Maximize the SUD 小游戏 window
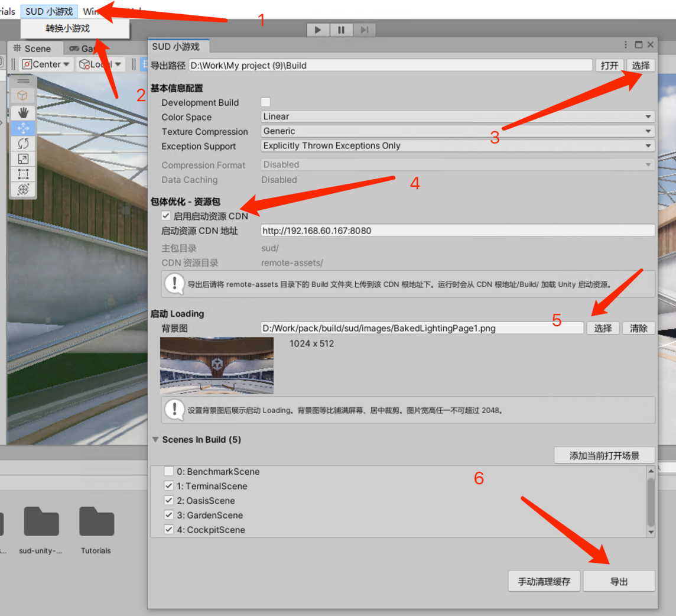The width and height of the screenshot is (676, 616). click(639, 44)
